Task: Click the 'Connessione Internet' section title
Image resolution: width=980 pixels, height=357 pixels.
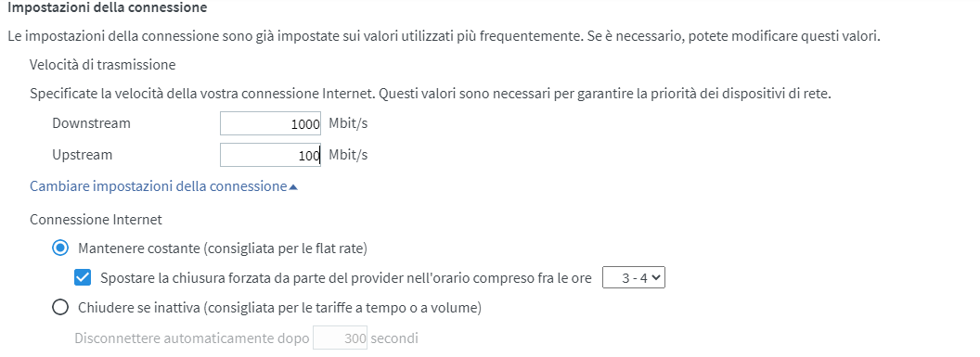Action: pyautogui.click(x=96, y=220)
